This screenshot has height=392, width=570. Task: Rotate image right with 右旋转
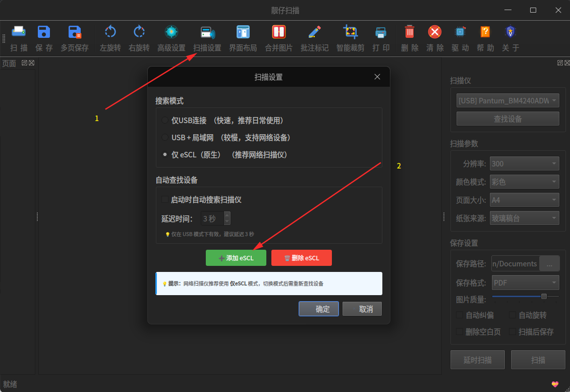(139, 32)
